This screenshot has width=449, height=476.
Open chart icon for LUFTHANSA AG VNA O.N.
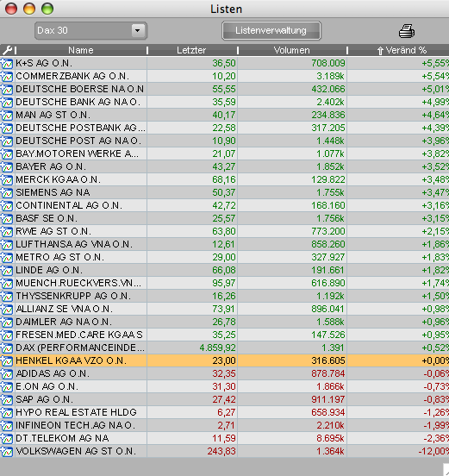point(7,244)
